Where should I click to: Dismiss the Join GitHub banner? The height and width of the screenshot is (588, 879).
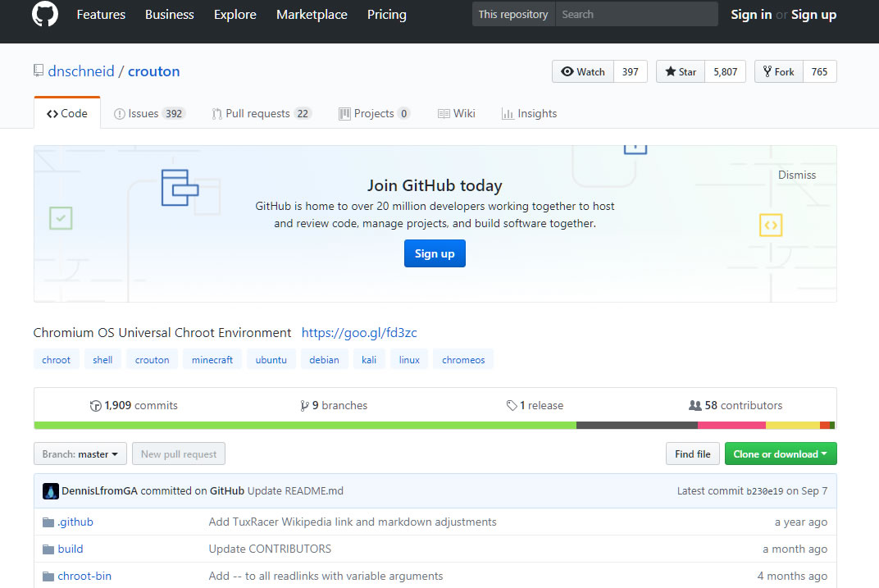[797, 175]
